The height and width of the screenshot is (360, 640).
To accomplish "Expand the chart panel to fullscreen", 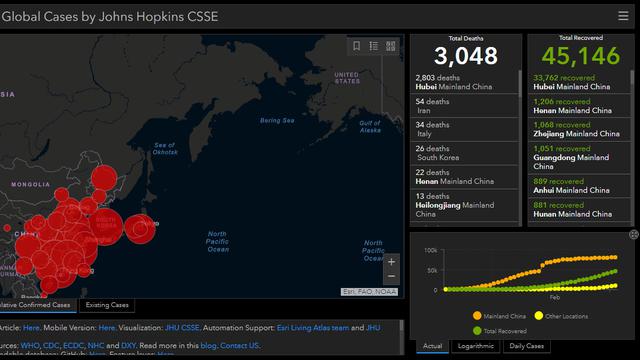I will [x=633, y=234].
